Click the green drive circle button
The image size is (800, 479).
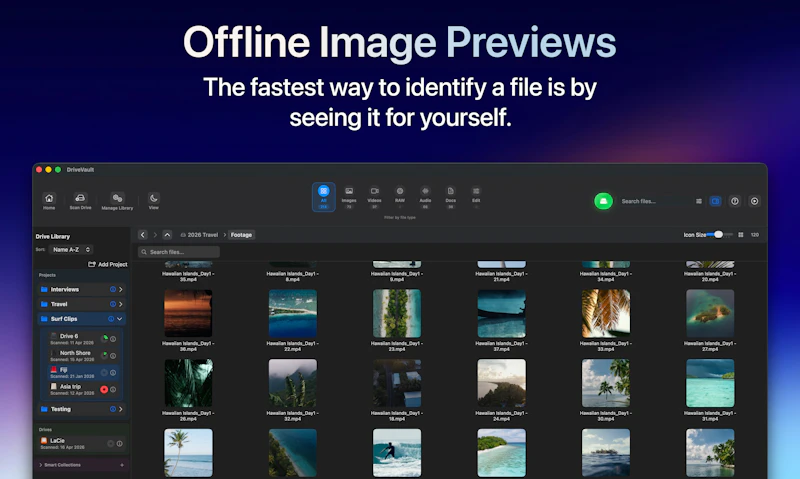[603, 201]
